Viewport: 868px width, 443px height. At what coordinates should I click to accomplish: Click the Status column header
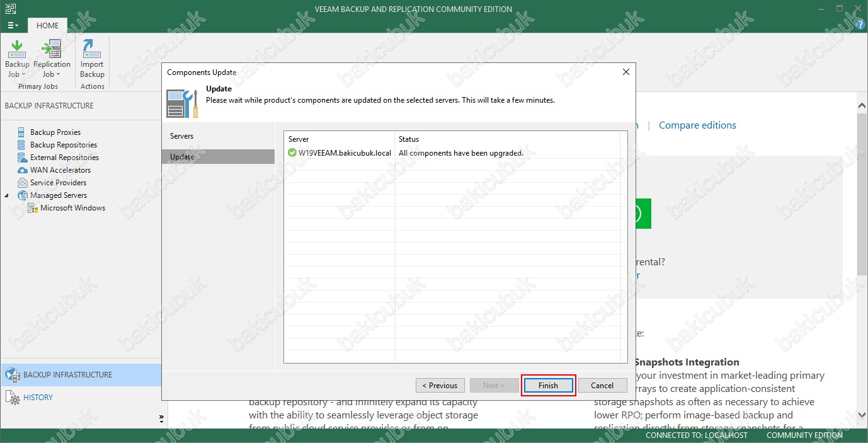(507, 139)
